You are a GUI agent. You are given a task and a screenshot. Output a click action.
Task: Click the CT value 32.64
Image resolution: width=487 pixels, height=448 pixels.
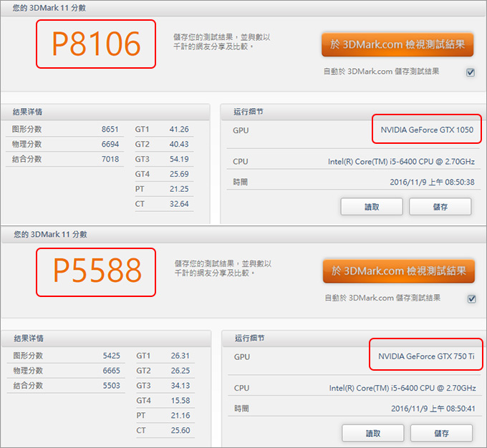point(179,204)
